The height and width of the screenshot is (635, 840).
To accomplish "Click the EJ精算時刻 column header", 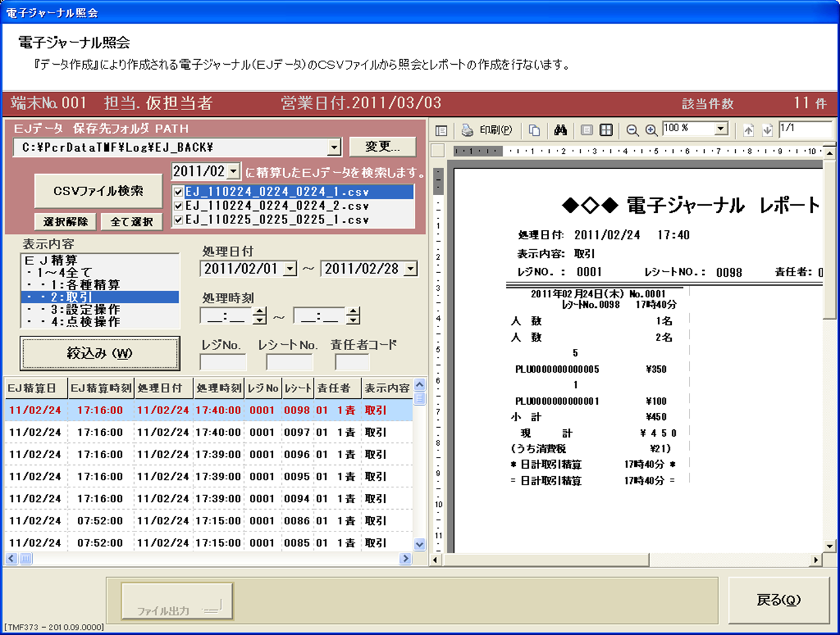I will [101, 388].
